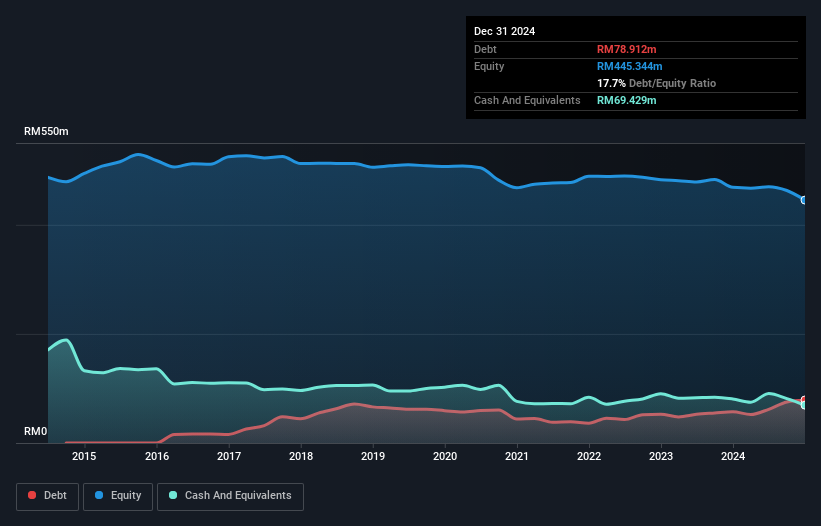Click the 2017 x-axis label
This screenshot has height=526, width=821.
[x=229, y=456]
